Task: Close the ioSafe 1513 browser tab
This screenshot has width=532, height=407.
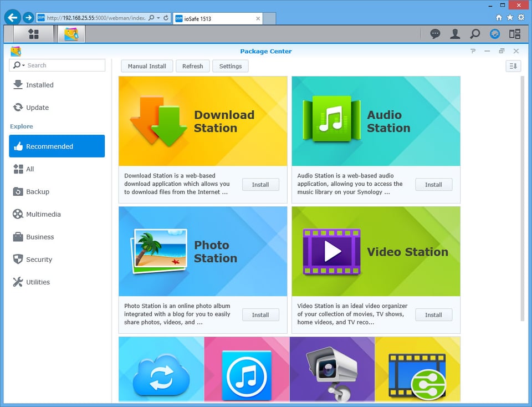Action: [258, 19]
